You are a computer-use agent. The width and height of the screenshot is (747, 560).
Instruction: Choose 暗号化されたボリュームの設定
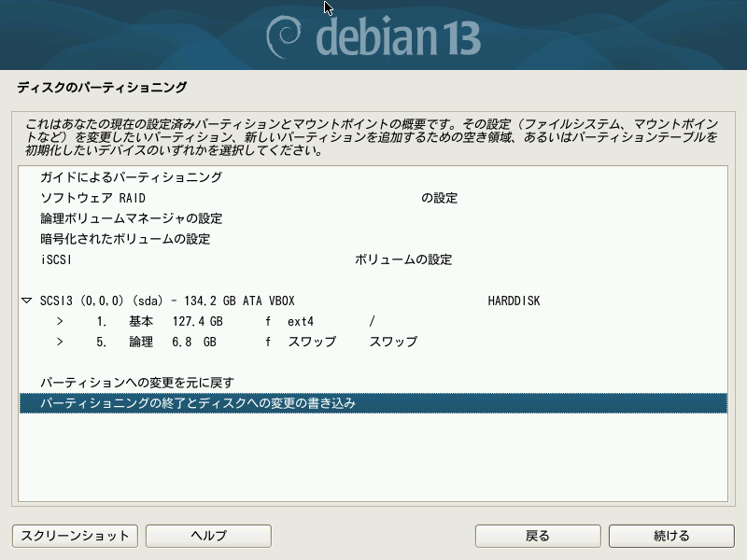(125, 239)
